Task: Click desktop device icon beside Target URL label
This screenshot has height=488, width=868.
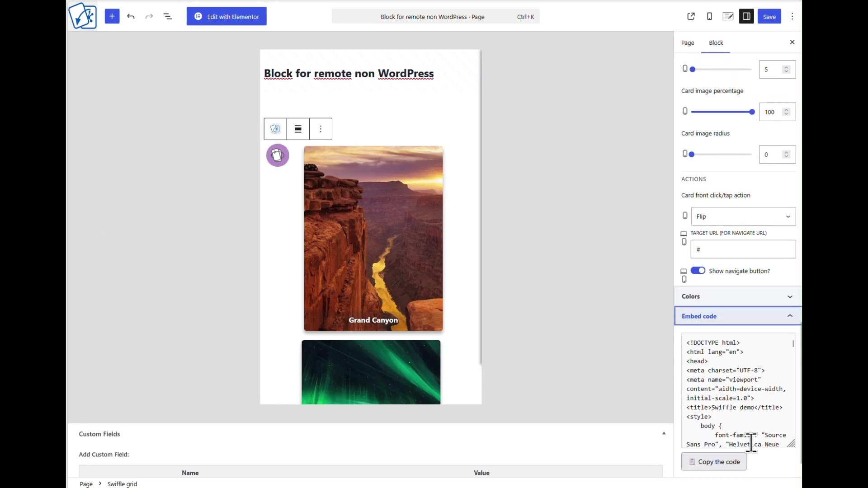Action: 684,234
